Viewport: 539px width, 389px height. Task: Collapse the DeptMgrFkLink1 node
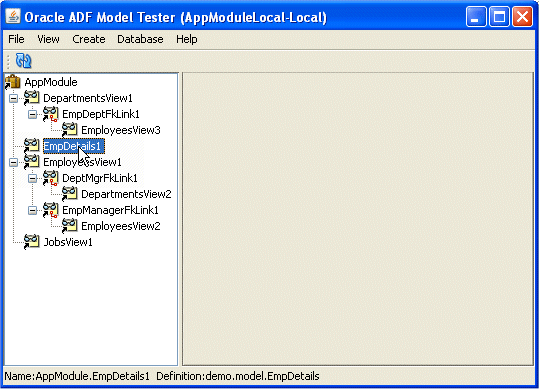click(x=32, y=178)
